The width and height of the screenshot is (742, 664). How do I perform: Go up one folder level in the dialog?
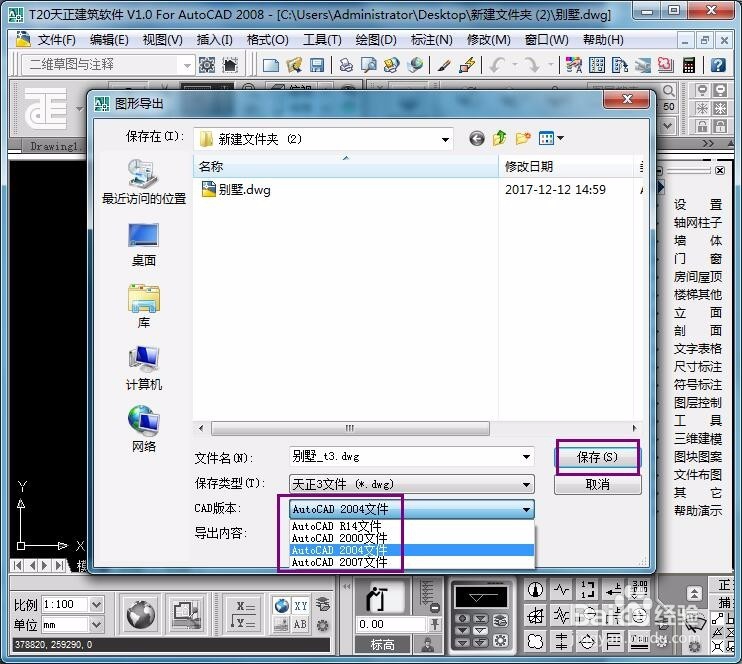click(x=499, y=139)
